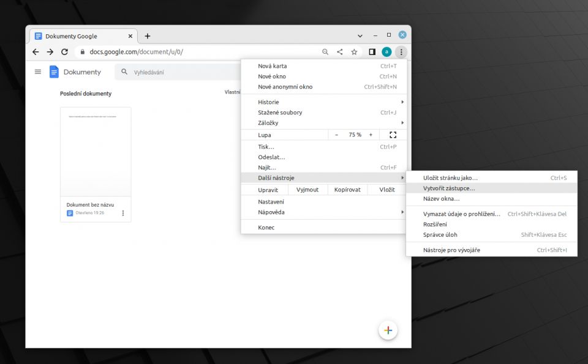This screenshot has height=364, width=588.
Task: Open a new tab with plus button
Action: pos(148,36)
